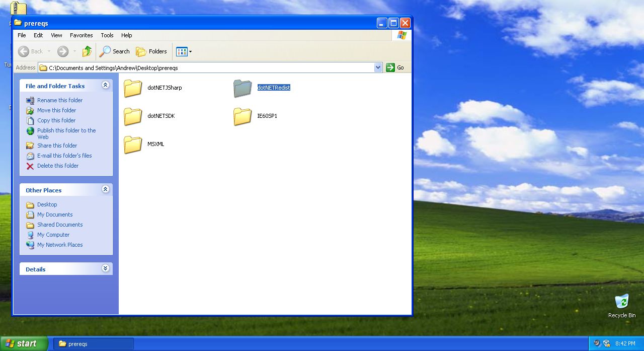Click the Forward navigation arrow

coord(63,51)
